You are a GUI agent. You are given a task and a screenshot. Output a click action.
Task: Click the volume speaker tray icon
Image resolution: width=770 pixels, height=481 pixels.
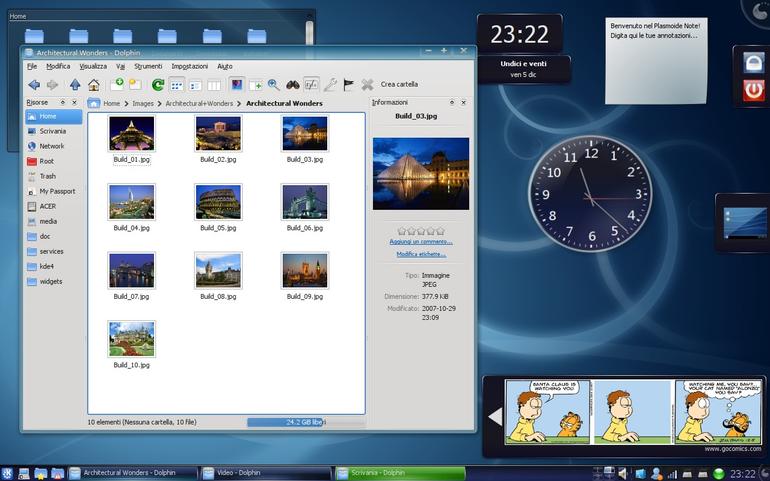pyautogui.click(x=623, y=474)
